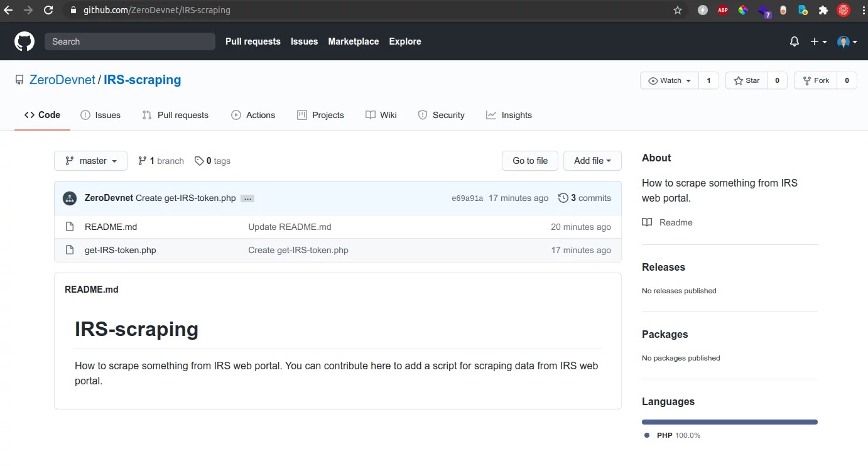This screenshot has height=466, width=868.
Task: Open the Watch dropdown
Action: pyautogui.click(x=670, y=80)
